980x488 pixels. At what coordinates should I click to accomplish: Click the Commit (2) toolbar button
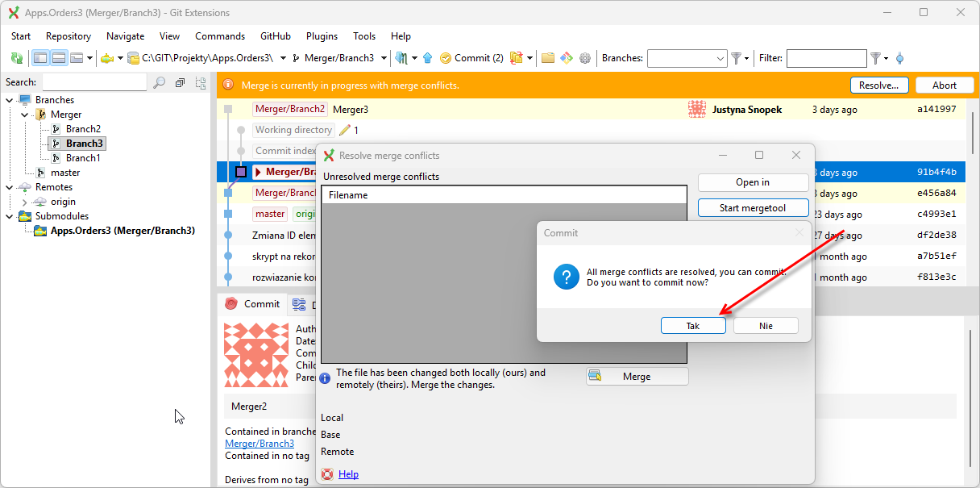tap(471, 58)
